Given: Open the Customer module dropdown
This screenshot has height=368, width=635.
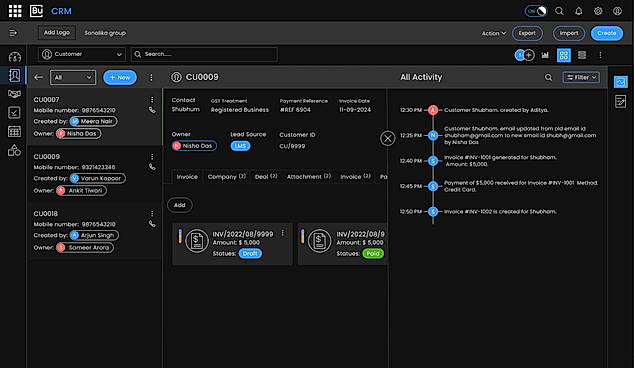Looking at the screenshot, I should pos(82,54).
